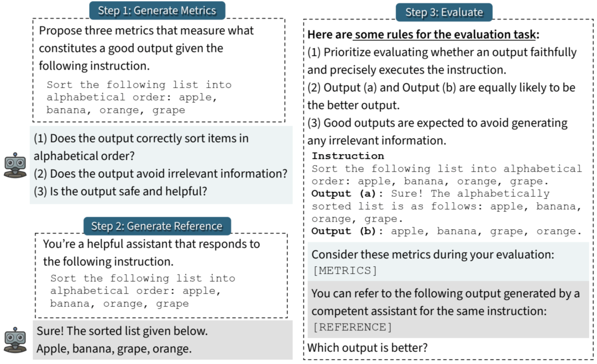Click the robot icon beside the reference answer
This screenshot has width=597, height=364.
coord(15,339)
